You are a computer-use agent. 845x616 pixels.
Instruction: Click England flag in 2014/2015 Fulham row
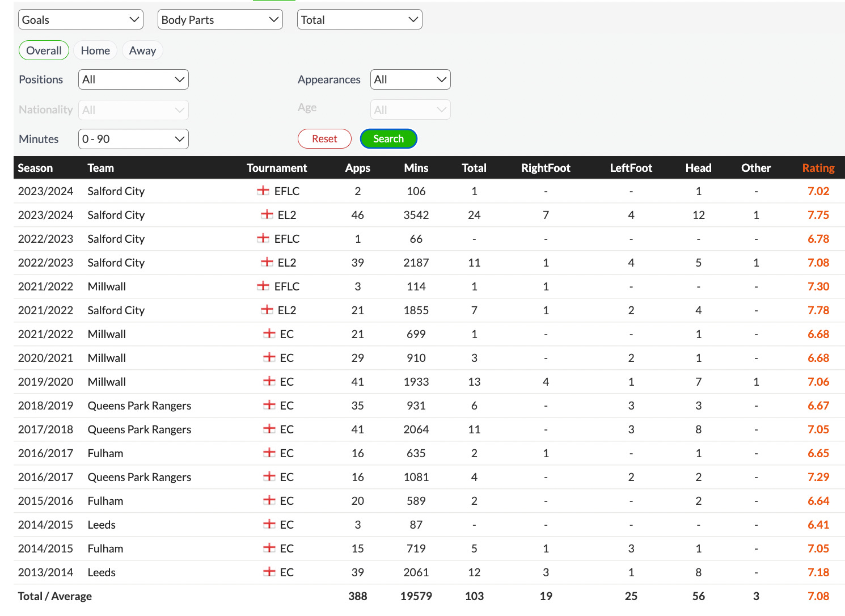(x=269, y=548)
